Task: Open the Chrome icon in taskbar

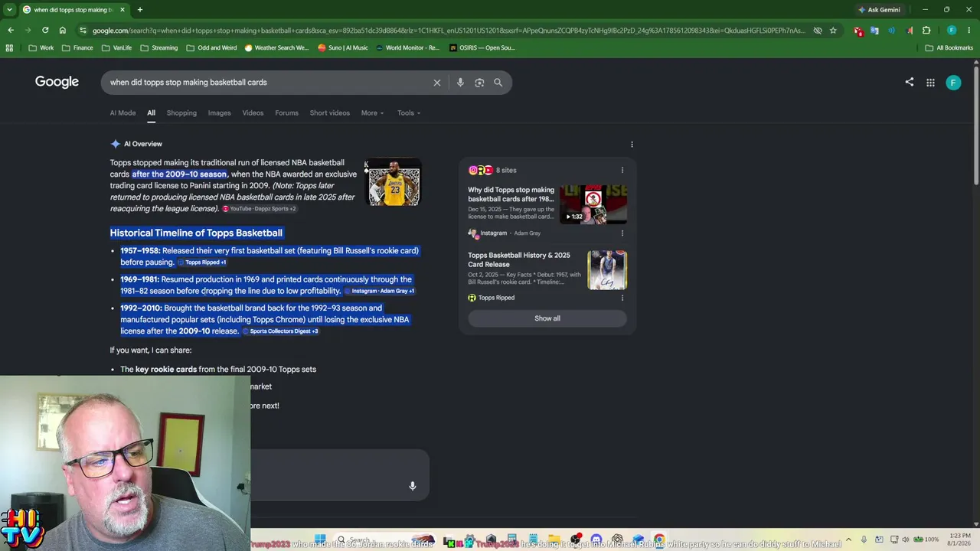Action: 659,540
